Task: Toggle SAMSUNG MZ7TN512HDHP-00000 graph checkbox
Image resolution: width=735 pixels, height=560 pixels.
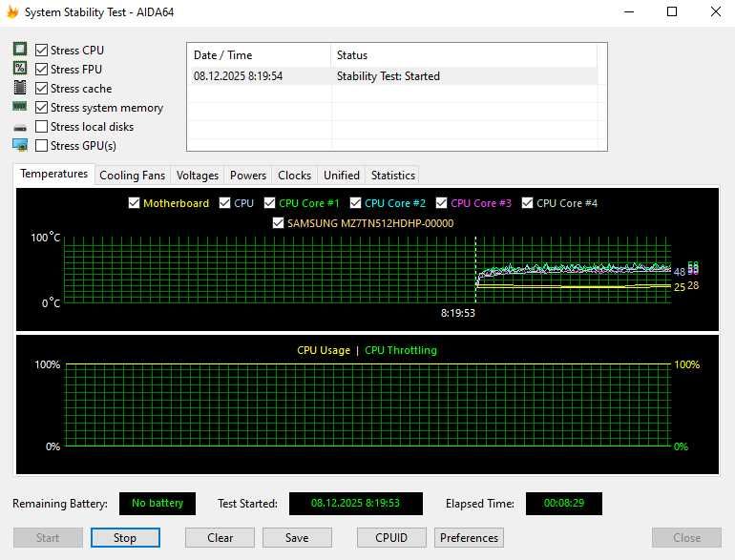Action: click(278, 223)
